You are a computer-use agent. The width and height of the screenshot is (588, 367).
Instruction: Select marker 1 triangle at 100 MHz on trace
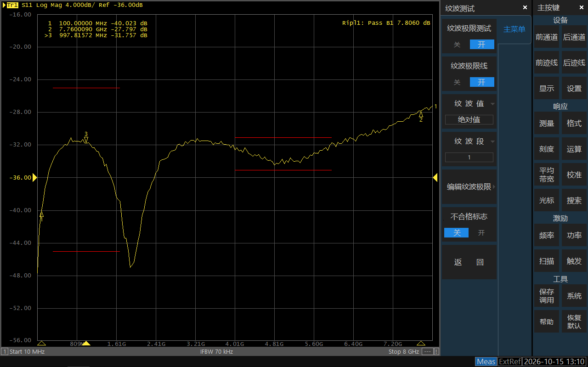click(x=41, y=214)
